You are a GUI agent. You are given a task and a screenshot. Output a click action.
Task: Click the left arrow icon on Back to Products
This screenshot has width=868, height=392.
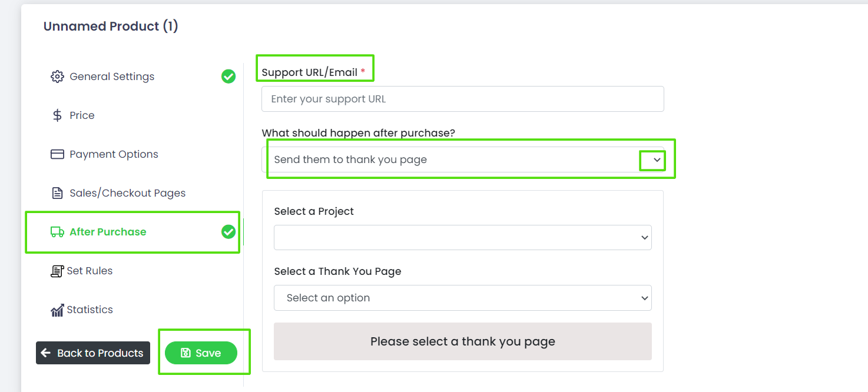[46, 353]
